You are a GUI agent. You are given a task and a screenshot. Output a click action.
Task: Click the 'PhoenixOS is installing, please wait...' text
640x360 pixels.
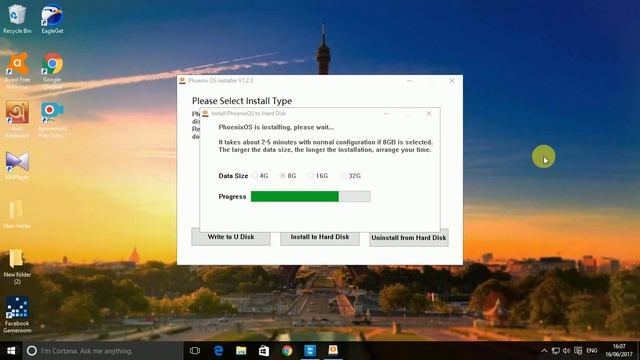coord(276,127)
